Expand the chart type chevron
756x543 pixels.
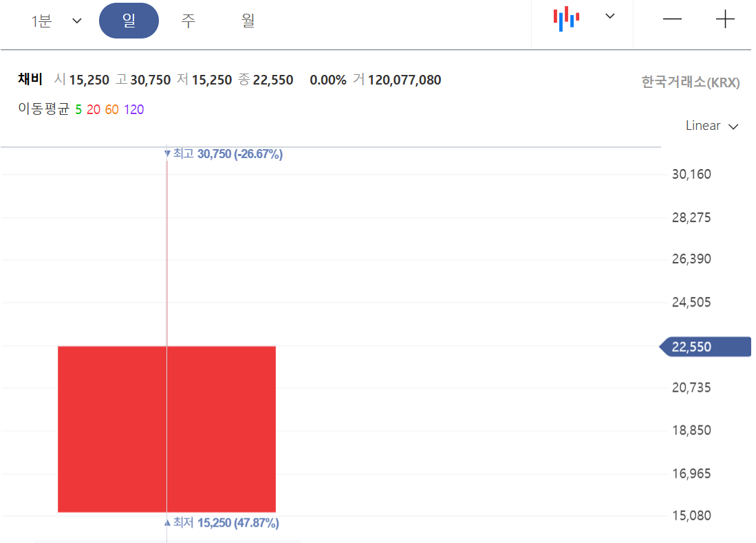click(x=610, y=16)
